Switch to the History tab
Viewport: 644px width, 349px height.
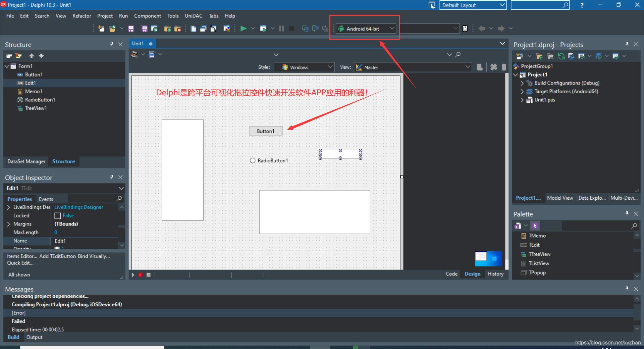pos(495,274)
